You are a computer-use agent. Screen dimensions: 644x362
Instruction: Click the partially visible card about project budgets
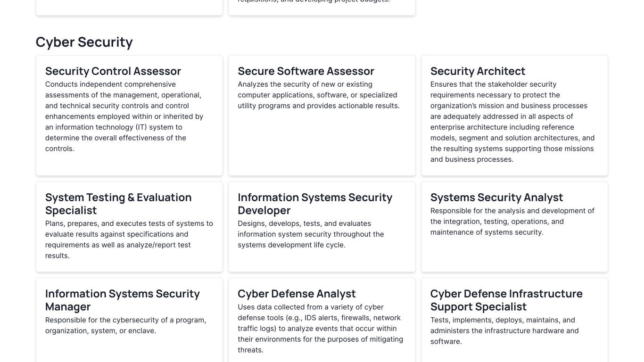point(322,8)
